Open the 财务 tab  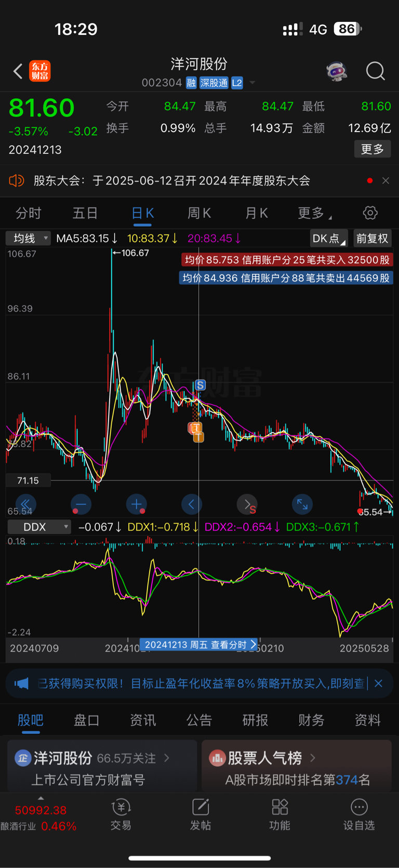point(311,720)
